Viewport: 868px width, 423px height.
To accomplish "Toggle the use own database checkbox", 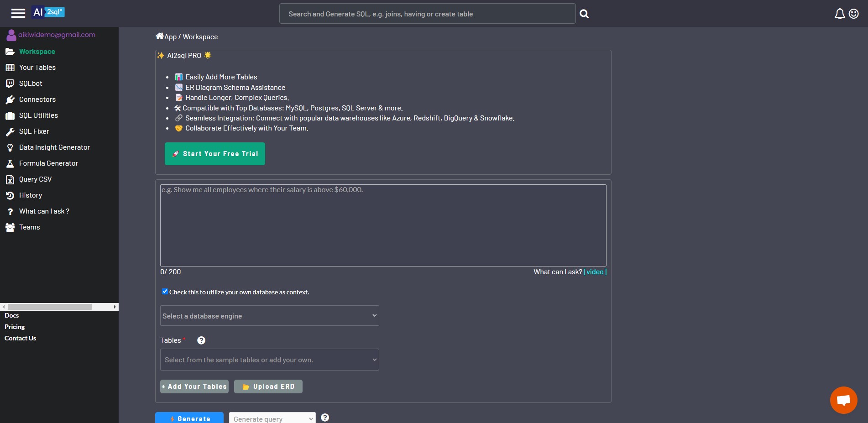I will [165, 292].
